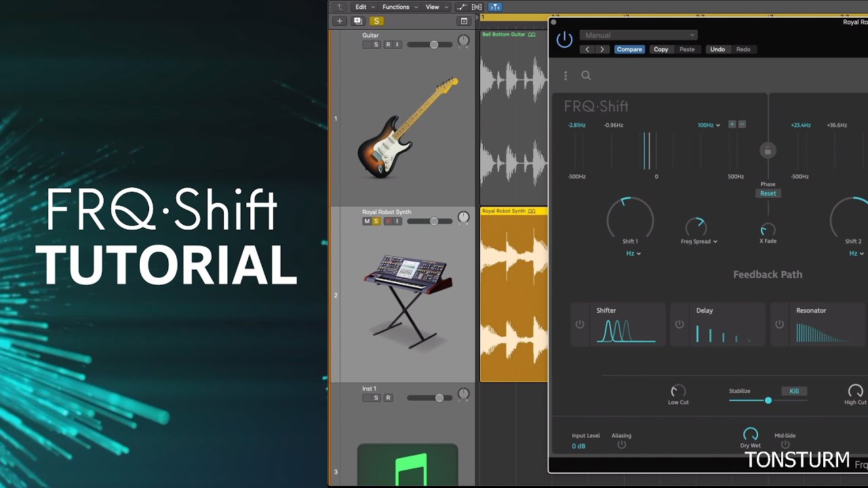Toggle the Mid-Side power switch
Image resolution: width=868 pixels, height=488 pixels.
[785, 445]
